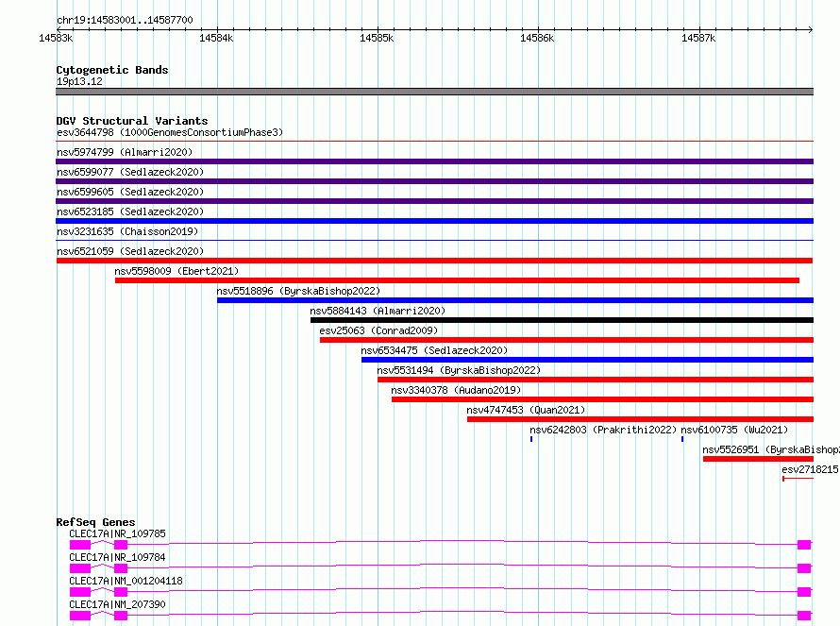Open the CLEC17A|NR_109785 transcript label
Viewport: 840px width, 626px height.
point(117,533)
